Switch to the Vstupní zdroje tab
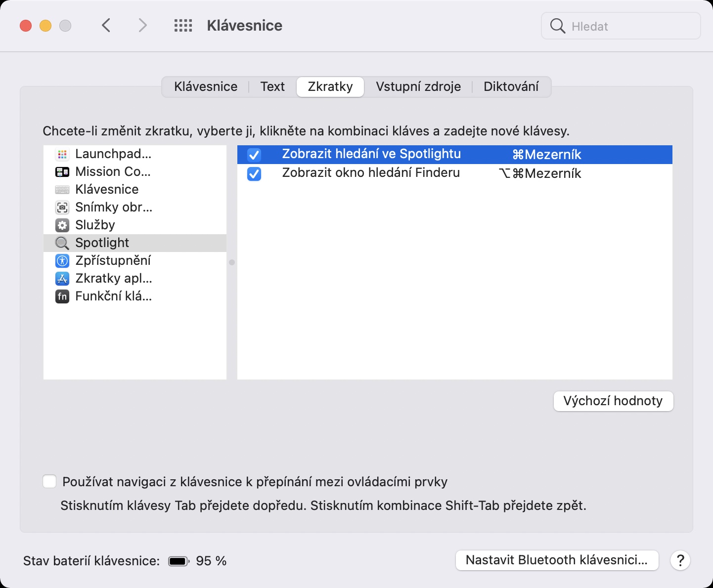This screenshot has height=588, width=713. [418, 87]
